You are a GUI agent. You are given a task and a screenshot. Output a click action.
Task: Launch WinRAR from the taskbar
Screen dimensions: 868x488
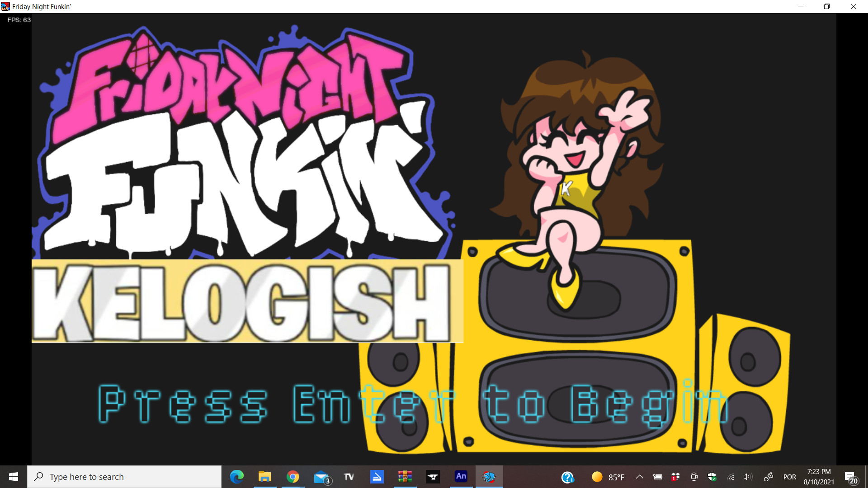405,476
